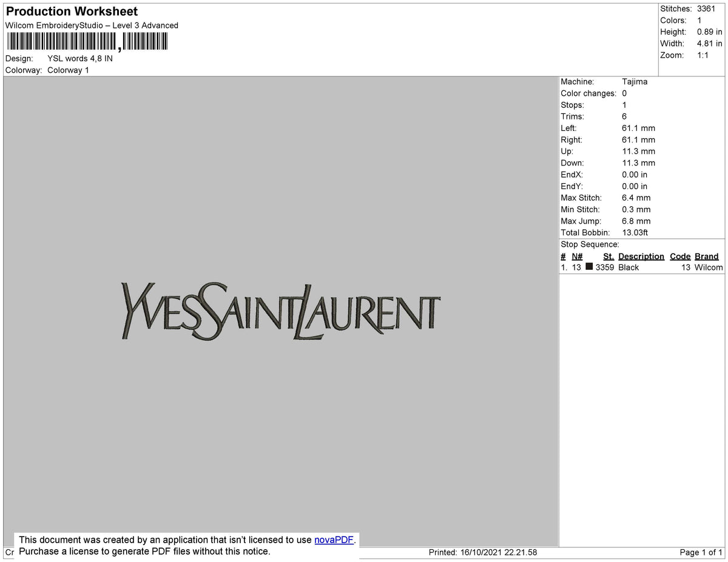Screen dimensions: 728x562
Task: Click the N# column header
Action: coord(576,256)
